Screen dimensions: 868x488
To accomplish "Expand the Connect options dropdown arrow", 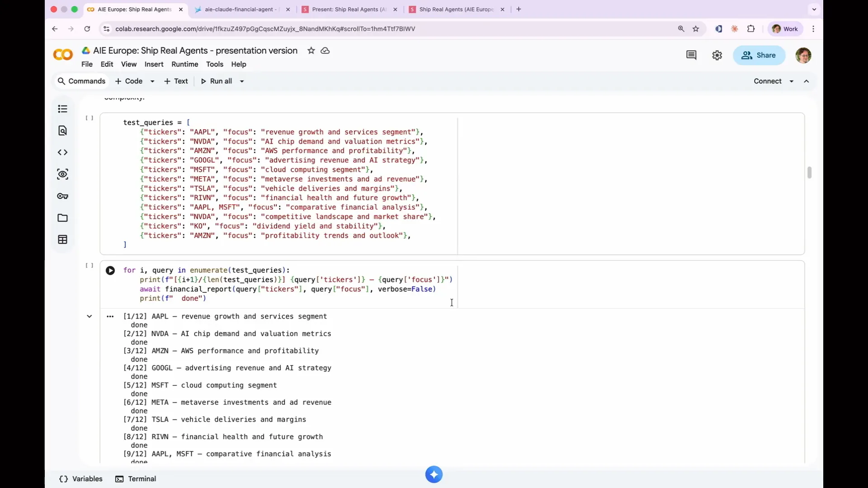I will (792, 81).
